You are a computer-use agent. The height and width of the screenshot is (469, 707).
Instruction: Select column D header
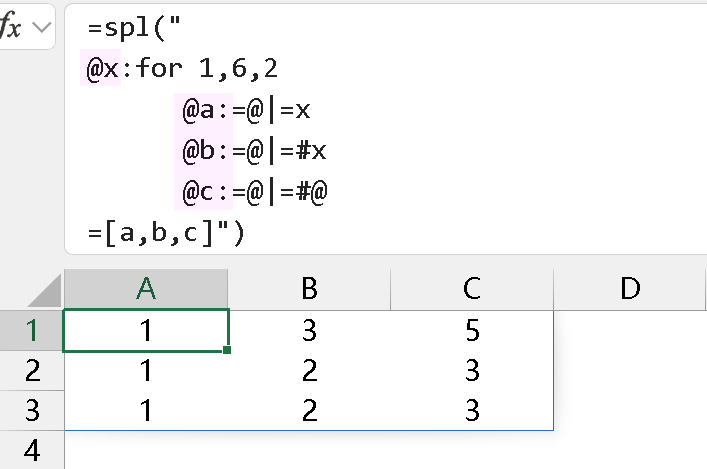pyautogui.click(x=630, y=289)
